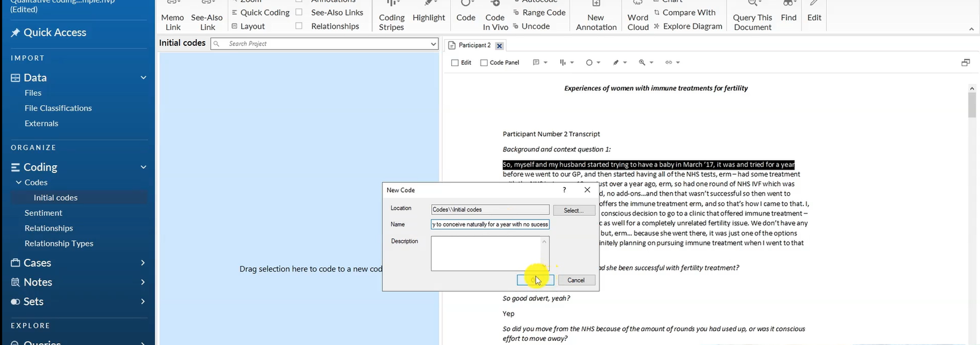
Task: Click the document scrollbar up arrow
Action: click(972, 89)
